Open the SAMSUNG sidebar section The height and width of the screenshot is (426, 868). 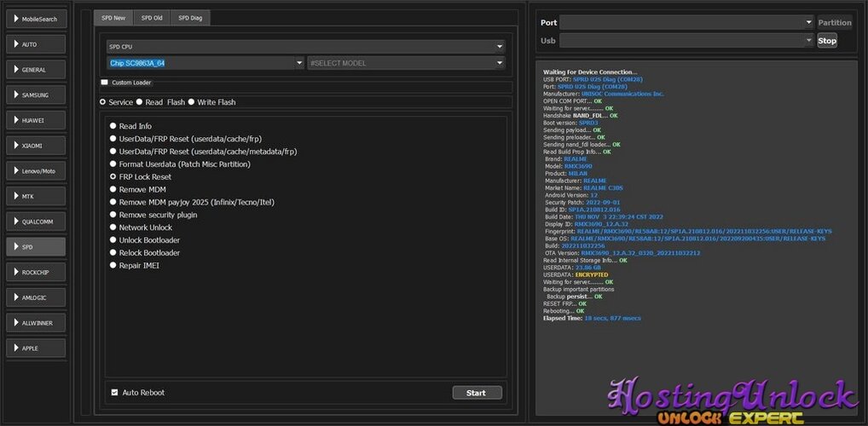point(36,95)
